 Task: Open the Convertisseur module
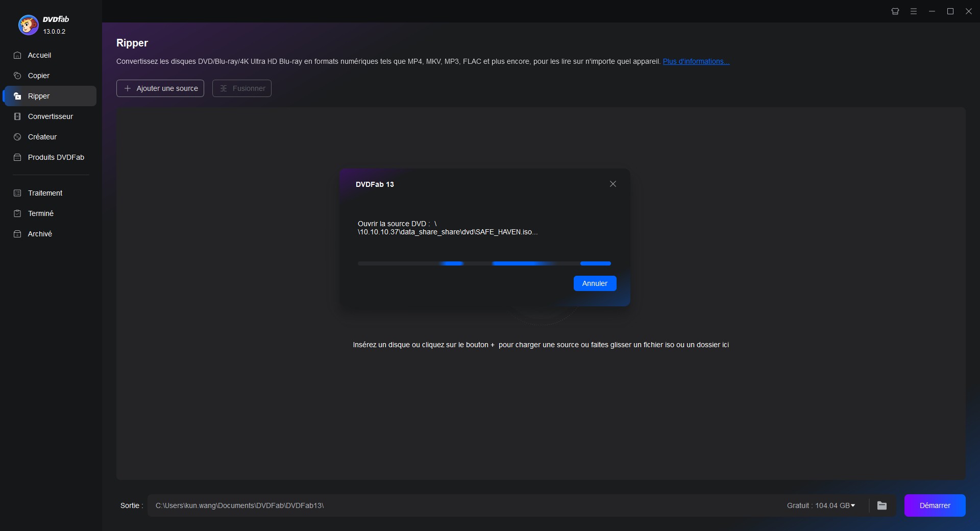click(50, 116)
